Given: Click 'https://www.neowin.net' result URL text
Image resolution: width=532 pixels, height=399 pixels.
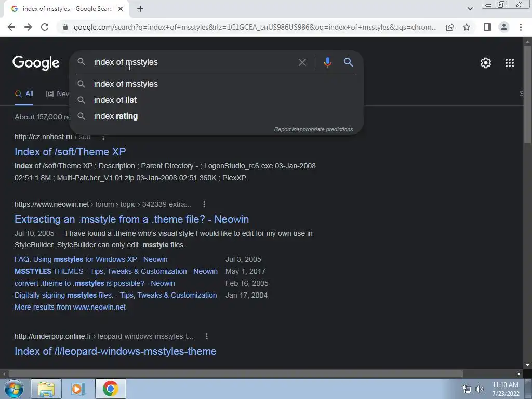Looking at the screenshot, I should [x=51, y=204].
